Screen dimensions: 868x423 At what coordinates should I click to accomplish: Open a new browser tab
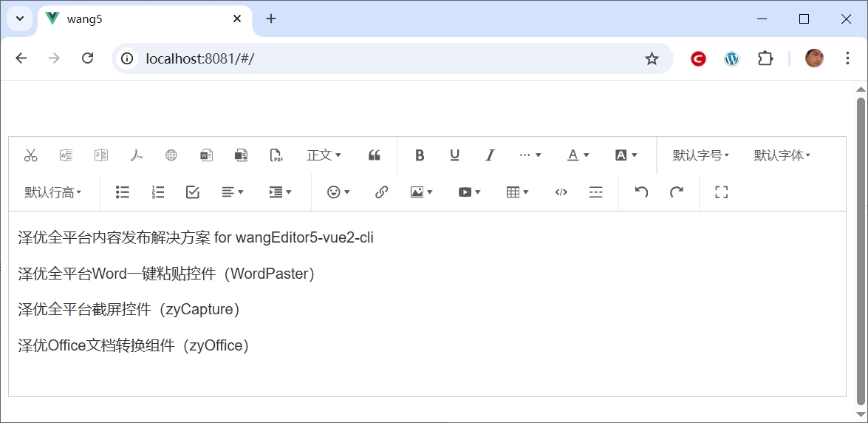click(271, 19)
